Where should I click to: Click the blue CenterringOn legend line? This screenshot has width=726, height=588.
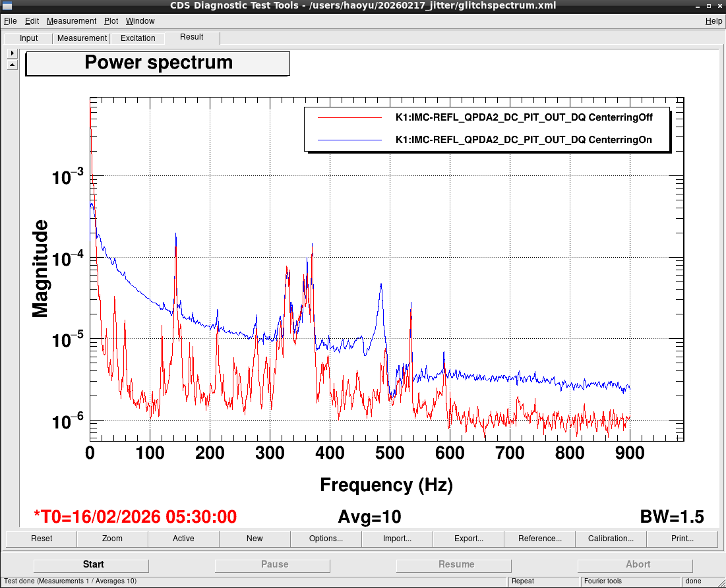pyautogui.click(x=349, y=140)
